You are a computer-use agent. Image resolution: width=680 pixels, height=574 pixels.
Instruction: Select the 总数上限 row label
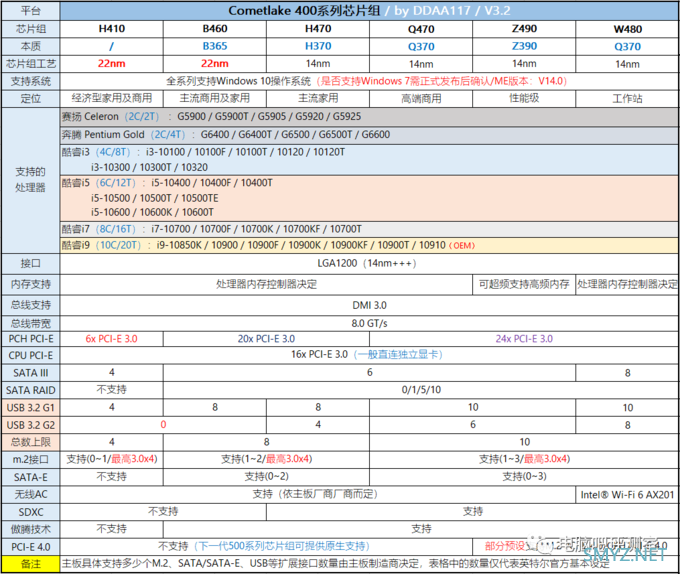(x=30, y=442)
